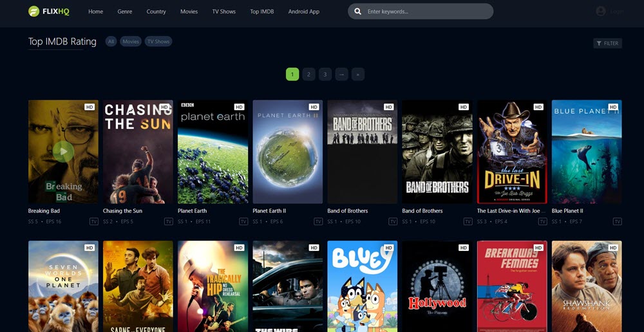Click 'SS 5 • EPS 16' text
644x332 pixels.
[45, 221]
